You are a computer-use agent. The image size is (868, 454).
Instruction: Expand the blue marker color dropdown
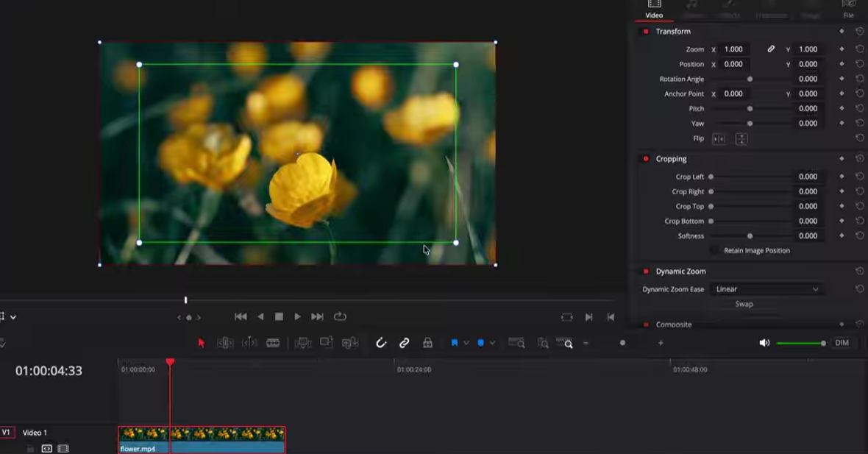point(492,343)
